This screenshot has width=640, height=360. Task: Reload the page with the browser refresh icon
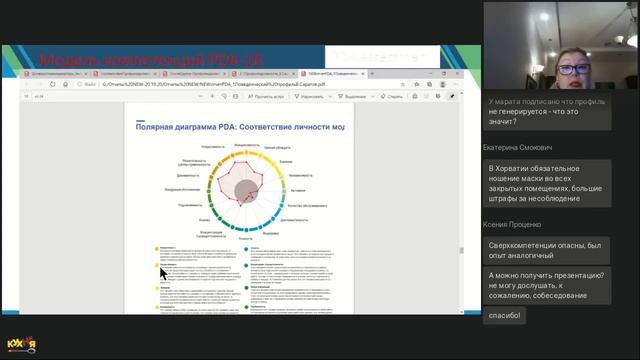pos(53,84)
